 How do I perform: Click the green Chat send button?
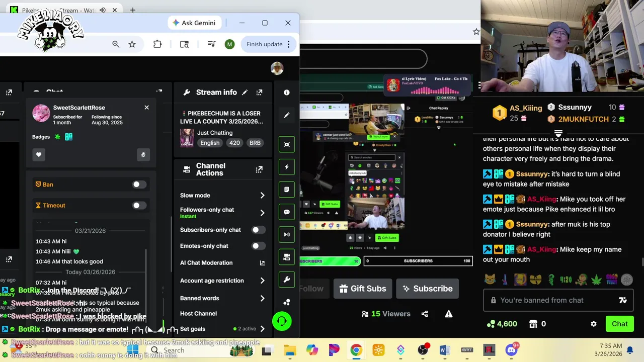(620, 324)
